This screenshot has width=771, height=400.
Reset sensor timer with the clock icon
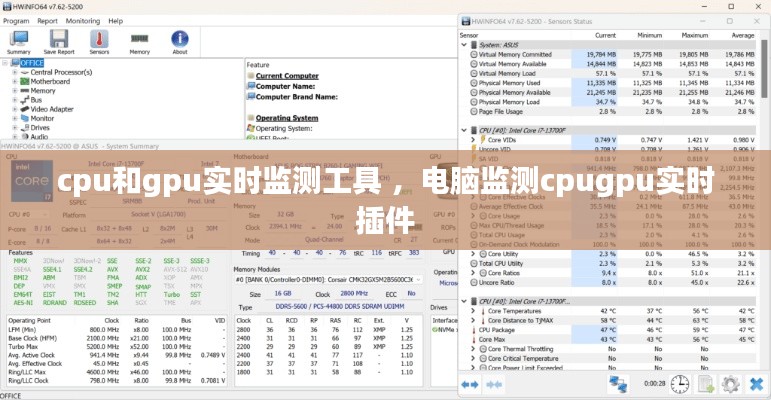(680, 384)
